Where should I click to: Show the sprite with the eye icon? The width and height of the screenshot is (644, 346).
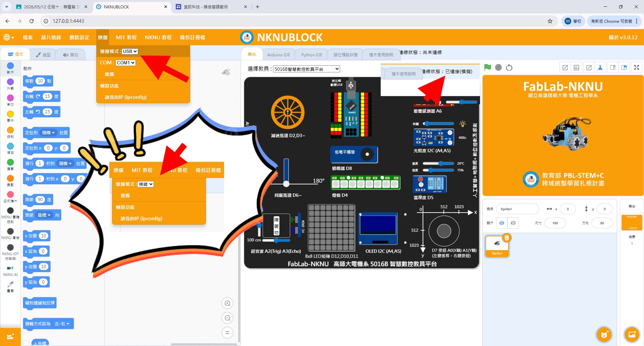point(502,223)
